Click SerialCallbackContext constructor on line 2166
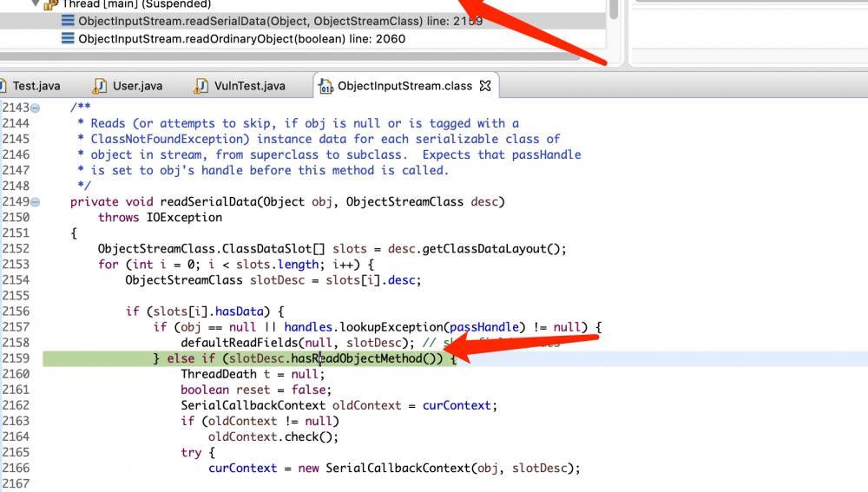This screenshot has height=492, width=868. click(398, 469)
